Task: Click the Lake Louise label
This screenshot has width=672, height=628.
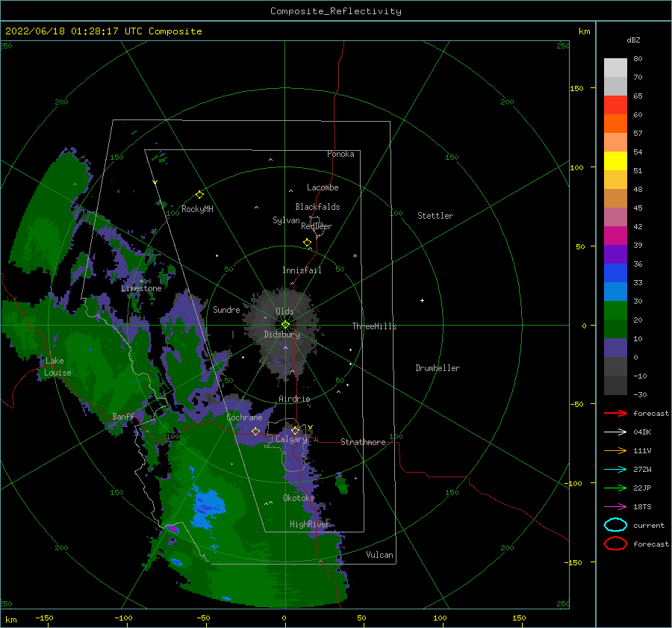Action: click(57, 367)
